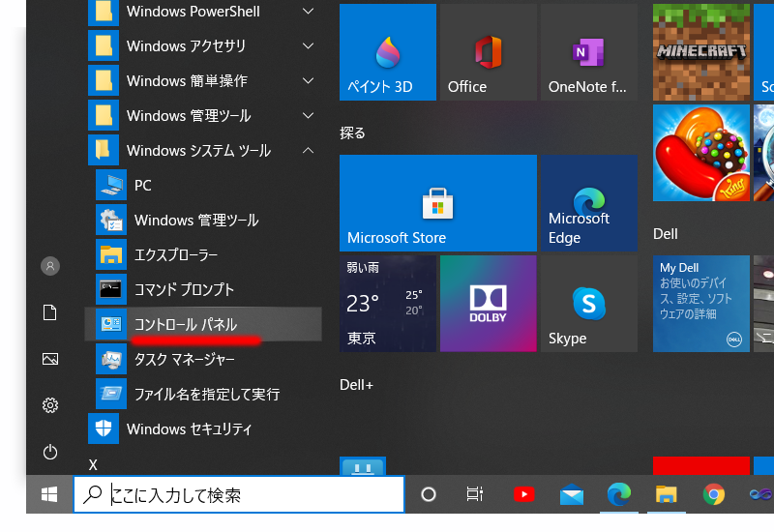This screenshot has height=532, width=774.
Task: Click the X letter heading in app list
Action: tap(93, 464)
